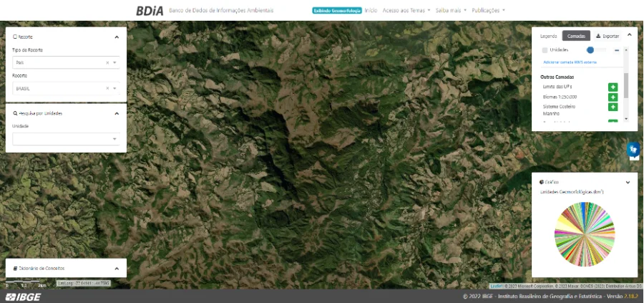This screenshot has width=644, height=303.
Task: Click the IBGE logo in the footer
Action: (24, 297)
